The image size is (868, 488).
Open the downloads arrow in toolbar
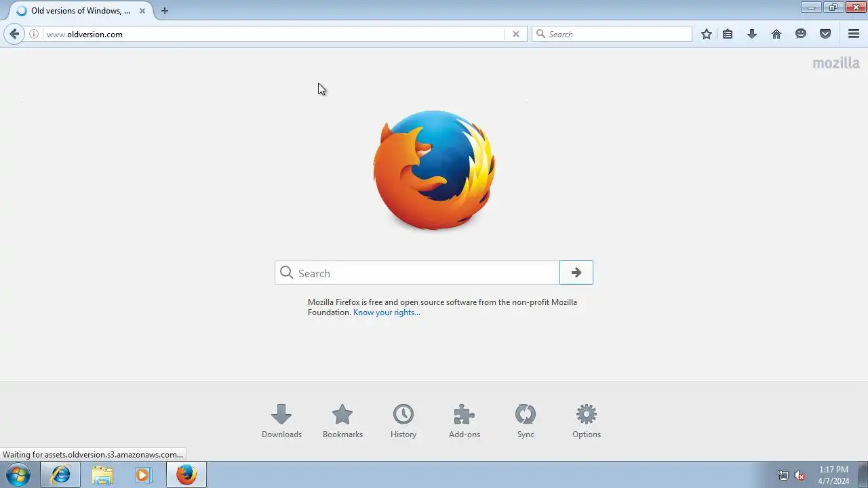point(752,34)
